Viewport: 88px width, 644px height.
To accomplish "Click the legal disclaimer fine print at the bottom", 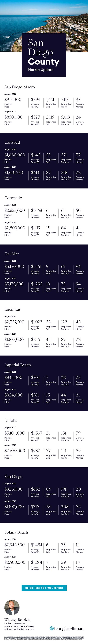I will tap(44, 638).
